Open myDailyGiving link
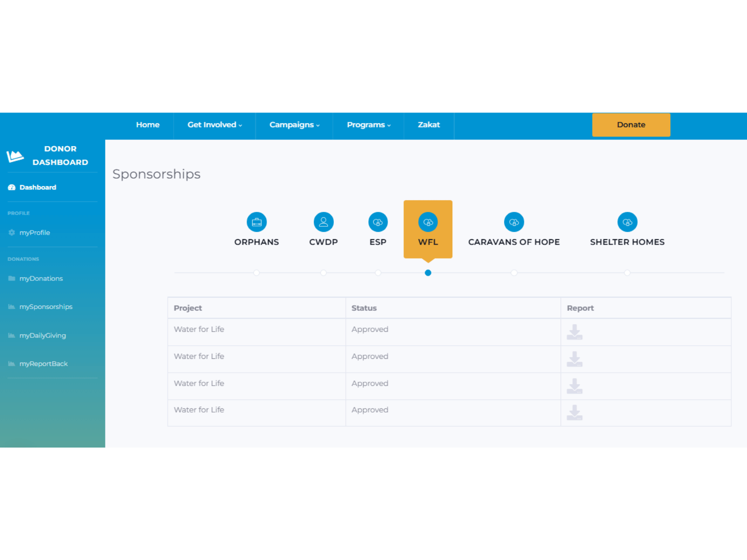The width and height of the screenshot is (747, 560). click(42, 336)
